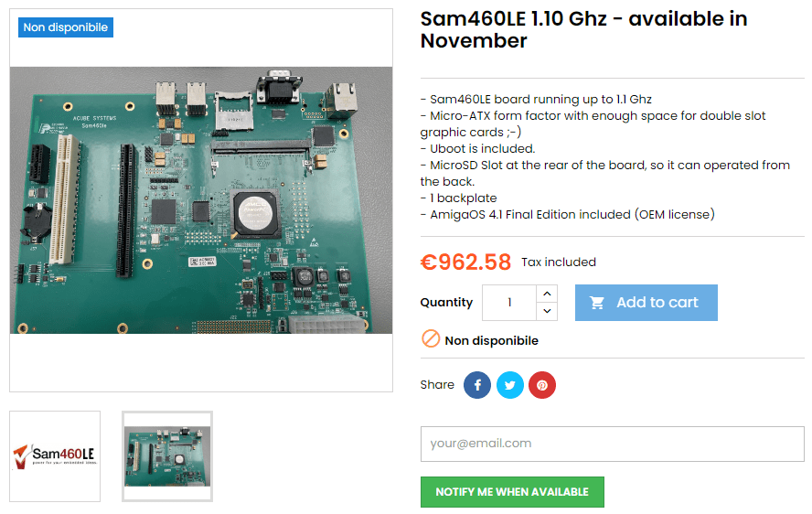Click the Sam460LE 1.10 Ghz product title
The width and height of the screenshot is (812, 514).
click(x=583, y=29)
